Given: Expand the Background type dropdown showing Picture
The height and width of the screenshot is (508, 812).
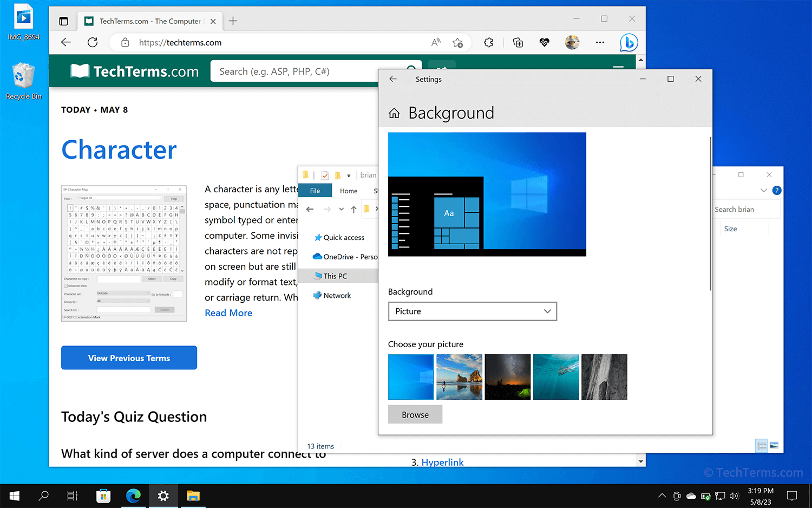Looking at the screenshot, I should (473, 311).
